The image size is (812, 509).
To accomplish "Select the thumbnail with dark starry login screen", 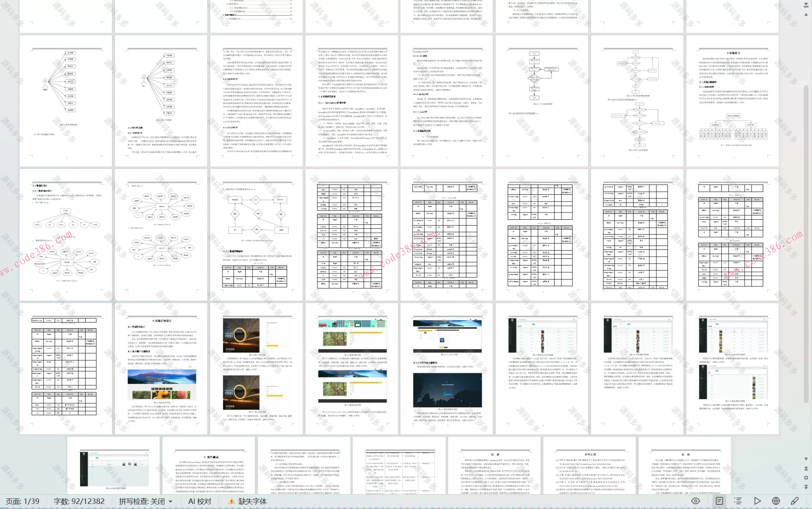I will coord(447,368).
